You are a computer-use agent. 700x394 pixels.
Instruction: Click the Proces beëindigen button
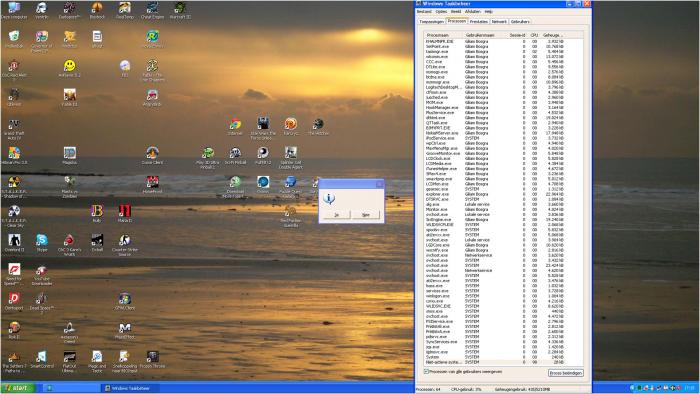(x=566, y=373)
